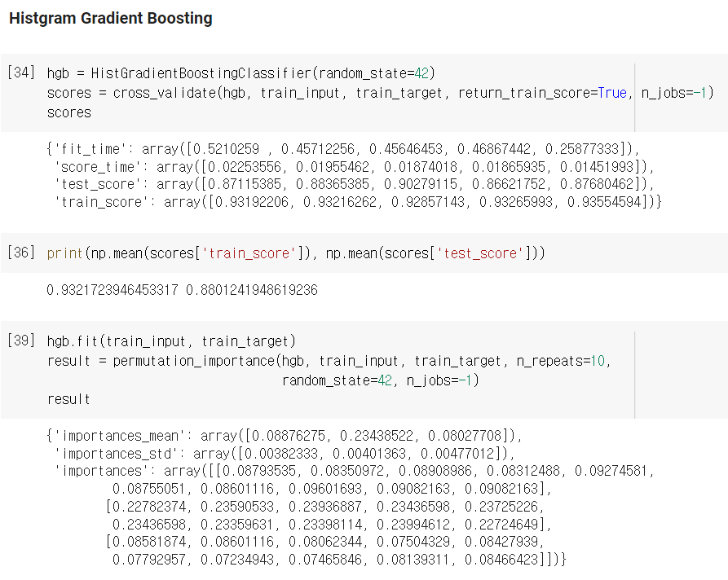Click the print np.mean code line

[296, 253]
